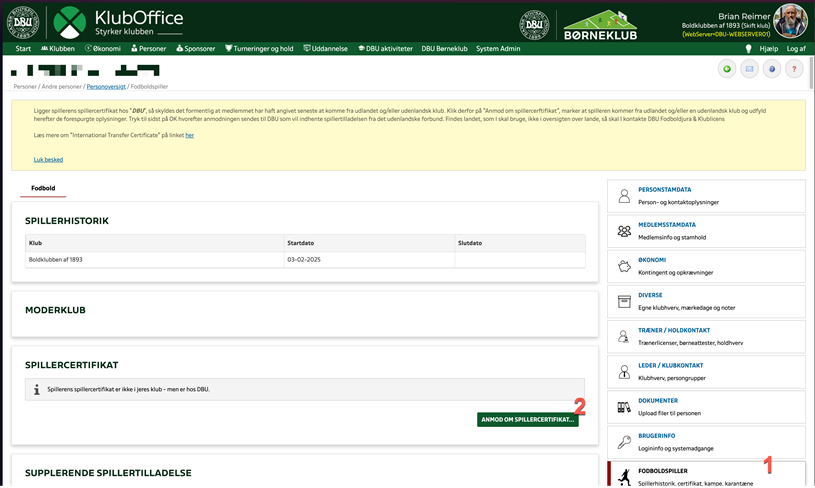
Task: Select the Fodbold tab
Action: click(x=43, y=187)
